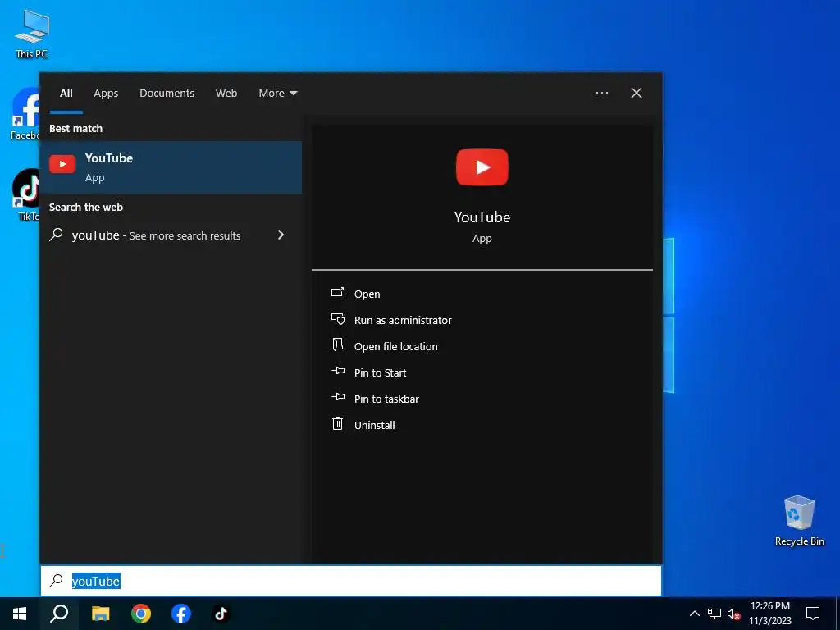
Task: Open the clock showing 12:26 PM
Action: click(770, 614)
